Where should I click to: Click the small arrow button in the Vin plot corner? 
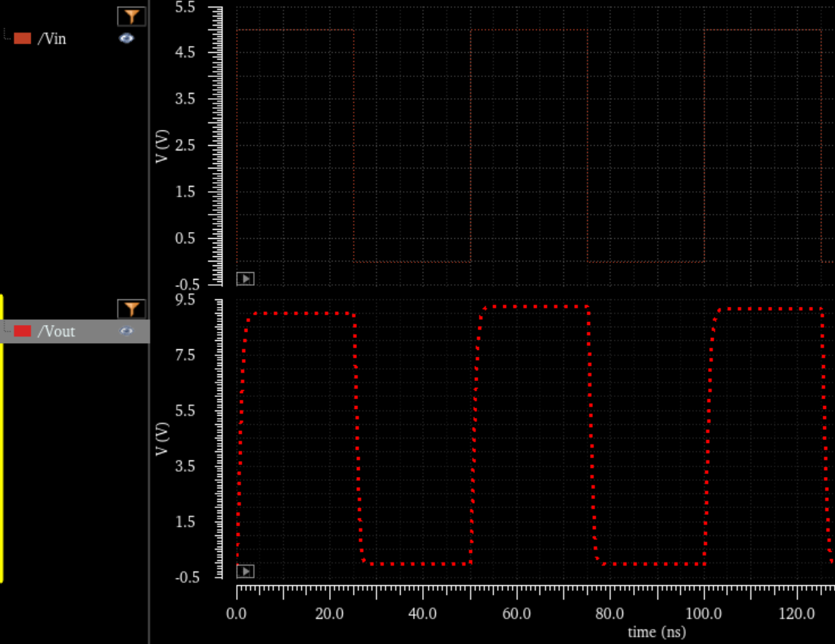245,279
